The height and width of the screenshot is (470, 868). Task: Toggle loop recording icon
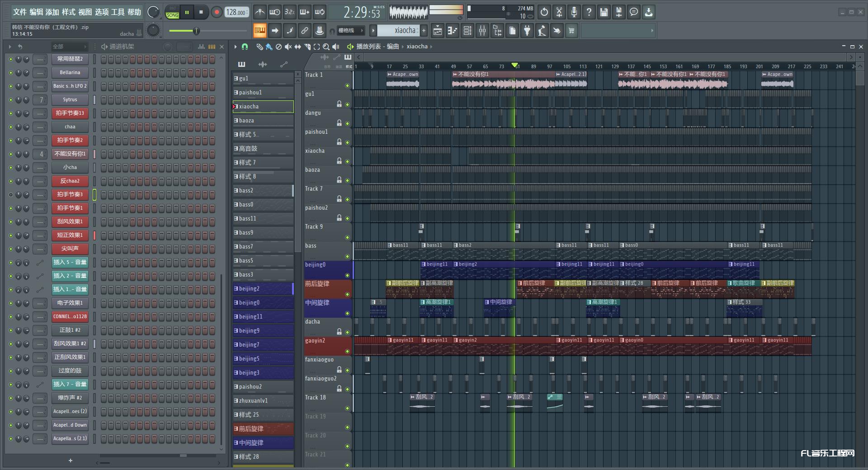pyautogui.click(x=320, y=12)
